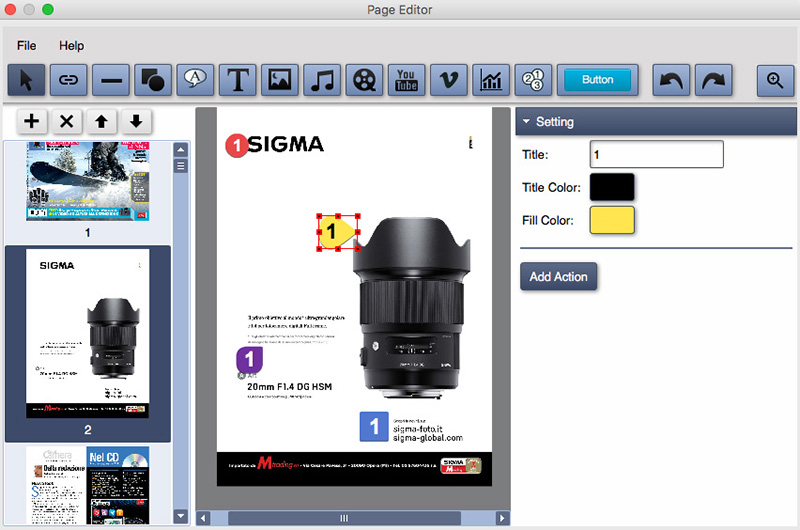Undo the last action
Viewport: 800px width, 530px height.
tap(671, 80)
